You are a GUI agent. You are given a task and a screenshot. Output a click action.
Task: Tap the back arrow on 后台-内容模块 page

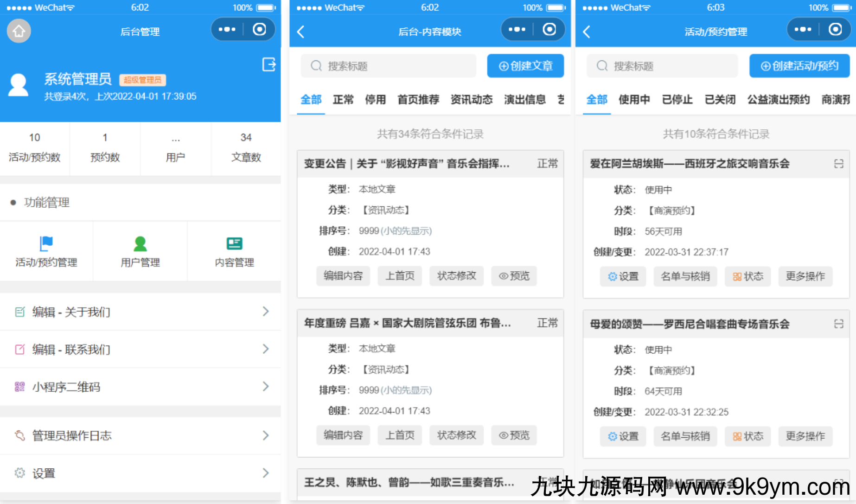pyautogui.click(x=301, y=32)
